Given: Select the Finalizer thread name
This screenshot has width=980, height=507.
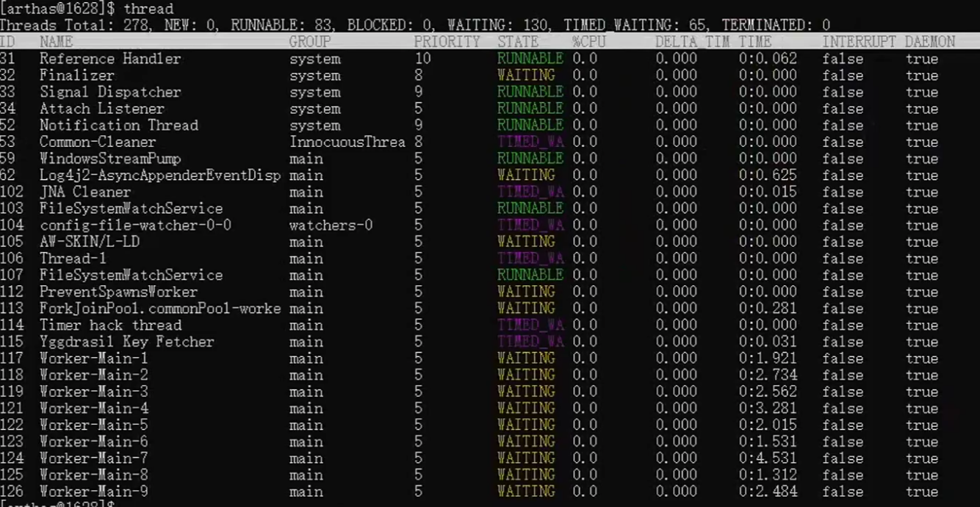Looking at the screenshot, I should [77, 76].
